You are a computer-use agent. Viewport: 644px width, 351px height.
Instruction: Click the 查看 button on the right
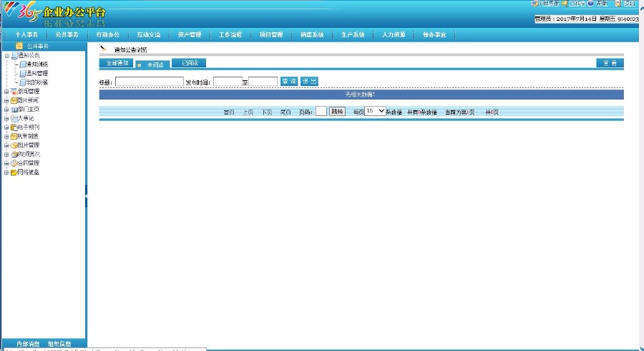coord(610,63)
